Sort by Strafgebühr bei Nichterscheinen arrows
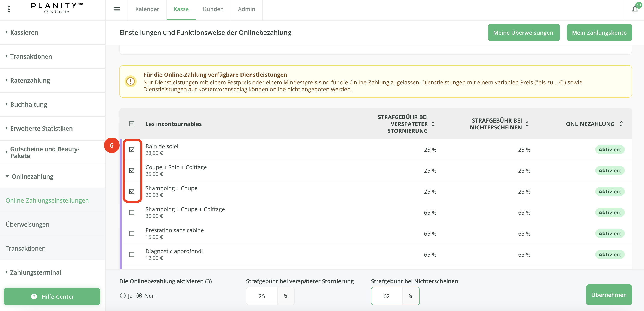644x311 pixels. coord(527,124)
